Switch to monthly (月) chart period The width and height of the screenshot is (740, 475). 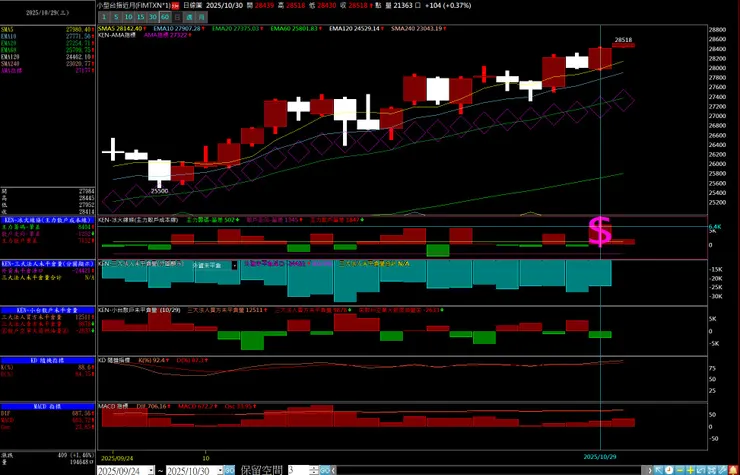202,17
